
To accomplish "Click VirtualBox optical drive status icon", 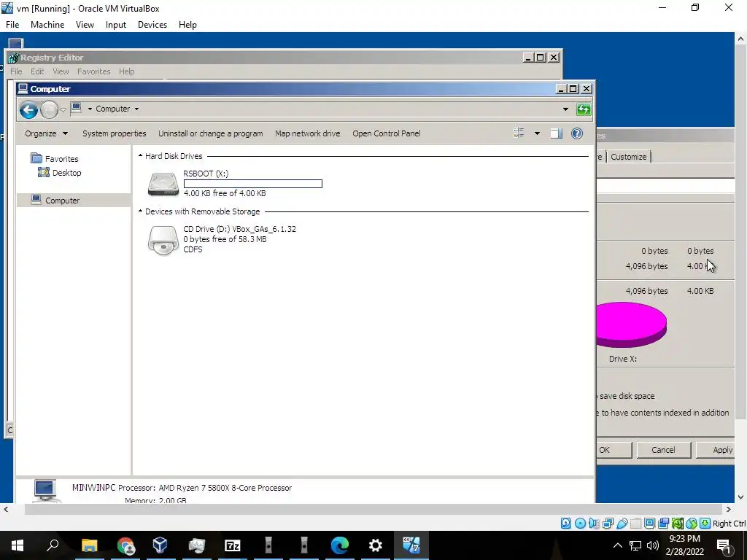I will click(580, 524).
